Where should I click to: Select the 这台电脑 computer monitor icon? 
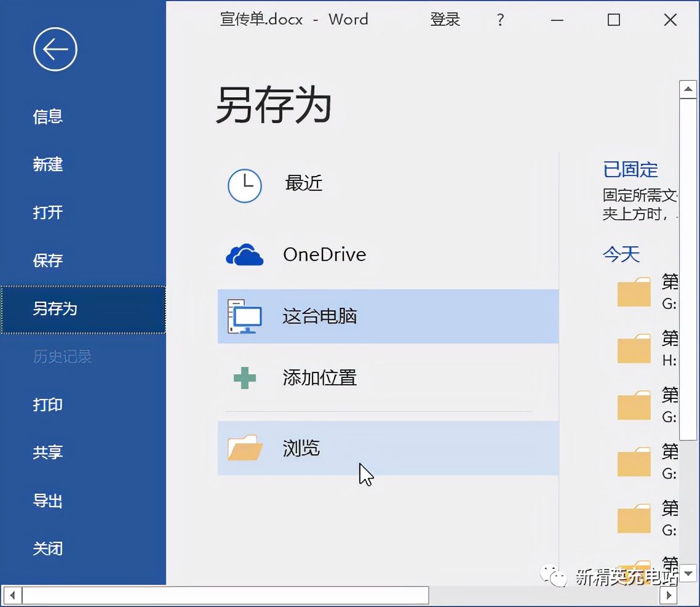[x=244, y=316]
